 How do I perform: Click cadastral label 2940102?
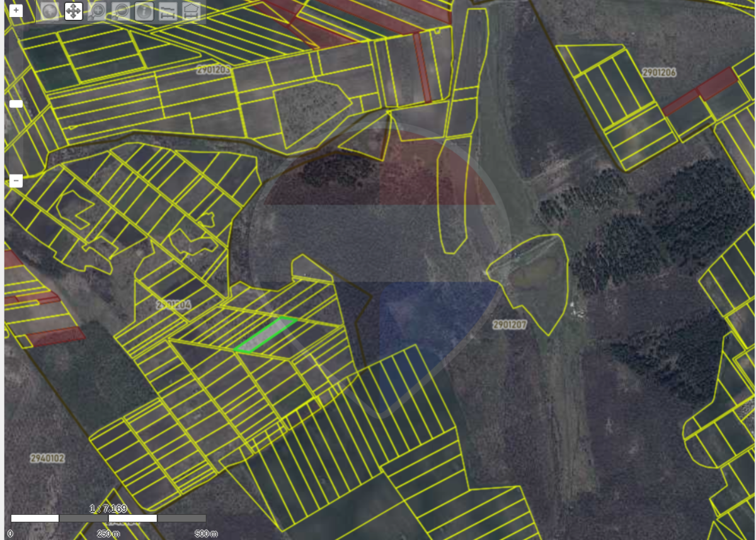tap(47, 458)
